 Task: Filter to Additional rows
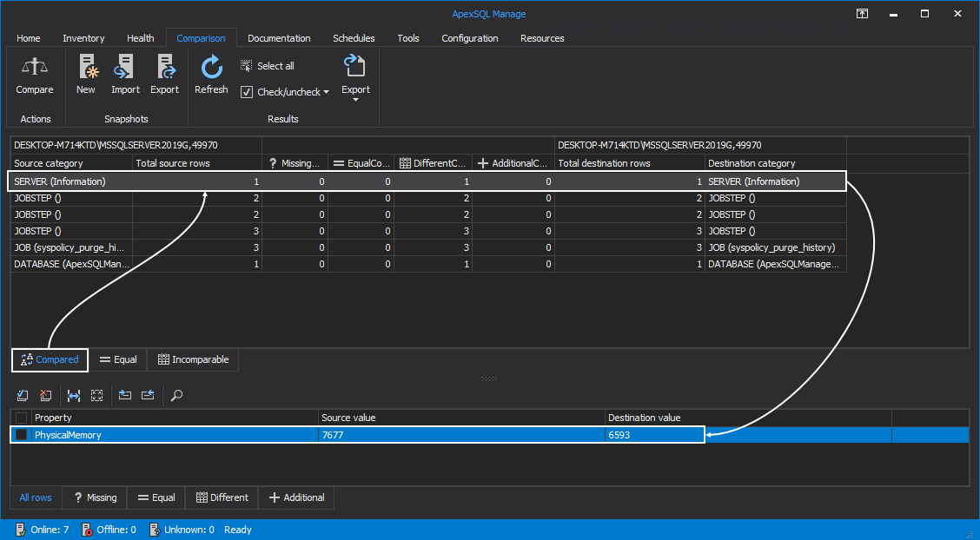tap(296, 497)
